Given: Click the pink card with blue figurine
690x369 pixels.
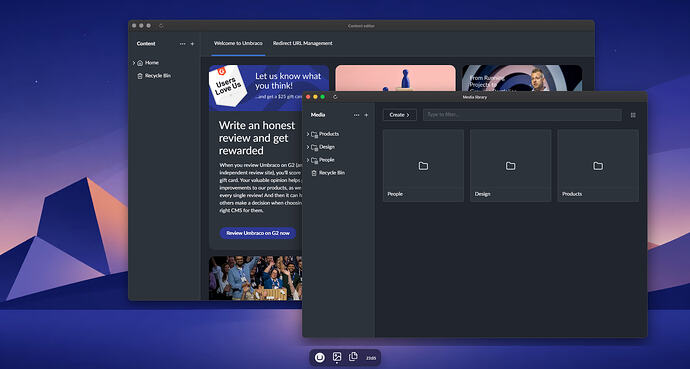Looking at the screenshot, I should 395,78.
